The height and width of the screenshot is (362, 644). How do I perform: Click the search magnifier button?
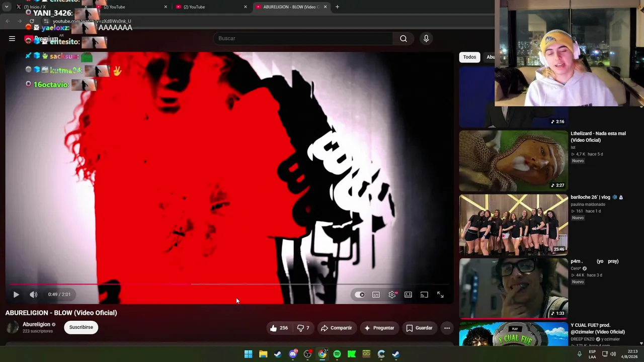tap(404, 38)
